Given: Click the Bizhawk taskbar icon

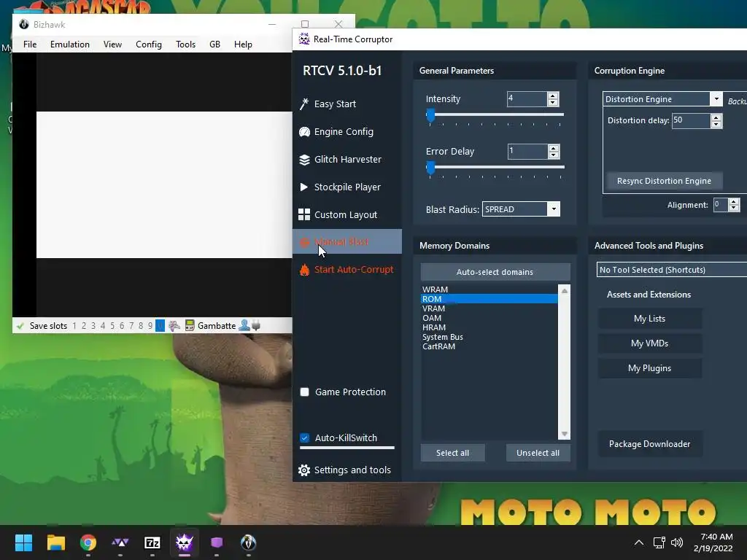Looking at the screenshot, I should pos(248,542).
